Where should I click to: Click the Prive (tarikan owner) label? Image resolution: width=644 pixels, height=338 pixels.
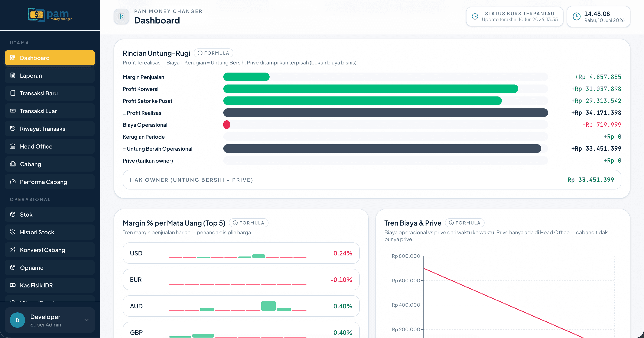(x=148, y=161)
